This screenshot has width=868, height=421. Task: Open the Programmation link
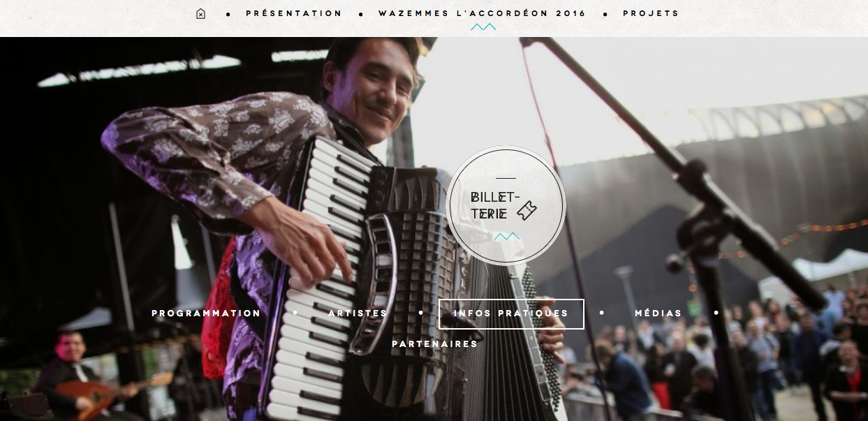206,313
